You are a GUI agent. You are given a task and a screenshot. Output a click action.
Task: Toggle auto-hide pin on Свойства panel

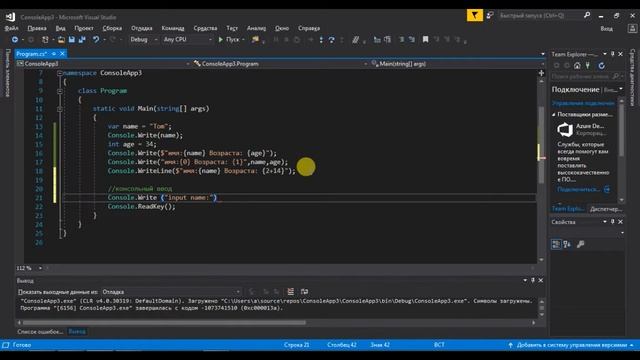pos(613,222)
